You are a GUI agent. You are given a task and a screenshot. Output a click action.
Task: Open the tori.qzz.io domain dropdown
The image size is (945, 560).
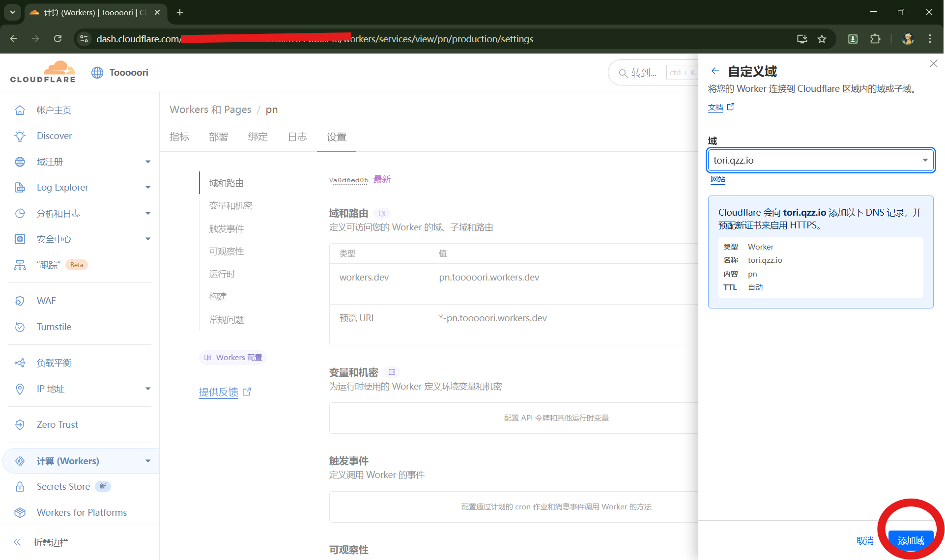pyautogui.click(x=924, y=160)
